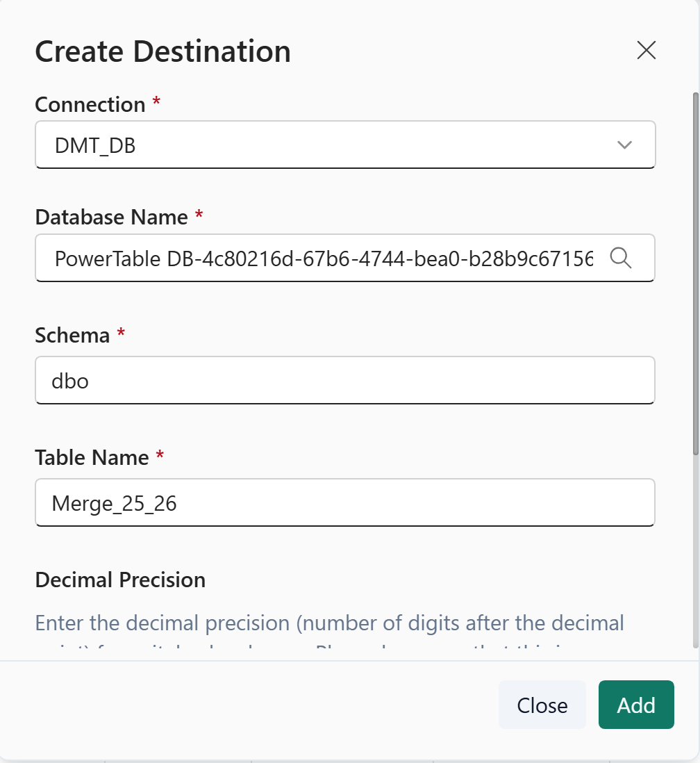Click the Database Name label
The width and height of the screenshot is (700, 763).
pyautogui.click(x=111, y=217)
